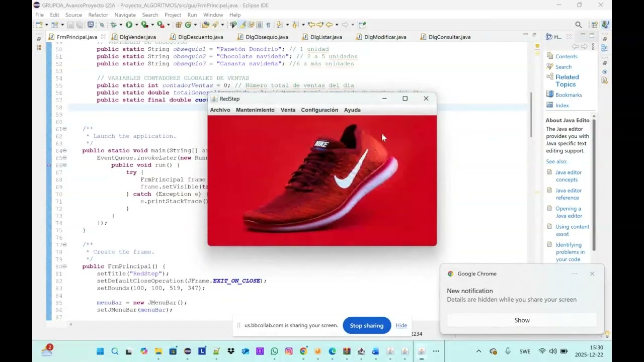The height and width of the screenshot is (362, 644).
Task: Collapse the main method fold at line 64
Action: 65,151
